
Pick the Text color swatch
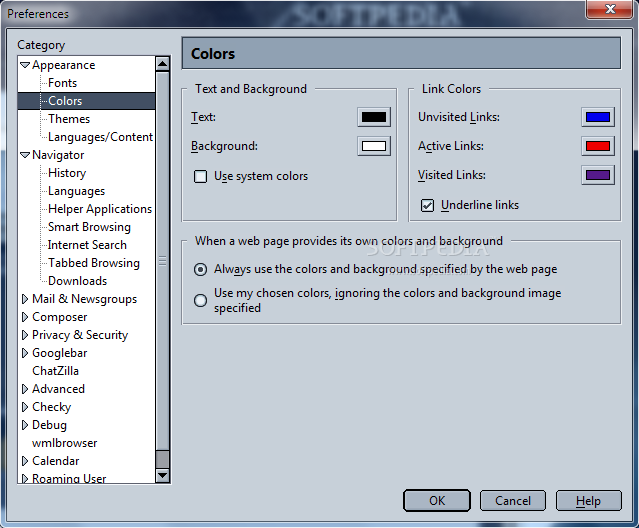(x=374, y=117)
